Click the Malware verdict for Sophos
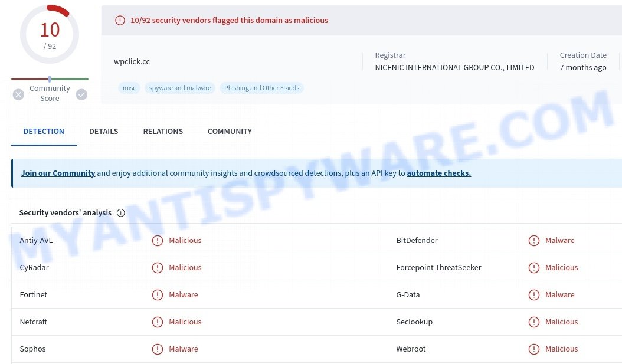Screen dimensions: 622x364 (184, 349)
